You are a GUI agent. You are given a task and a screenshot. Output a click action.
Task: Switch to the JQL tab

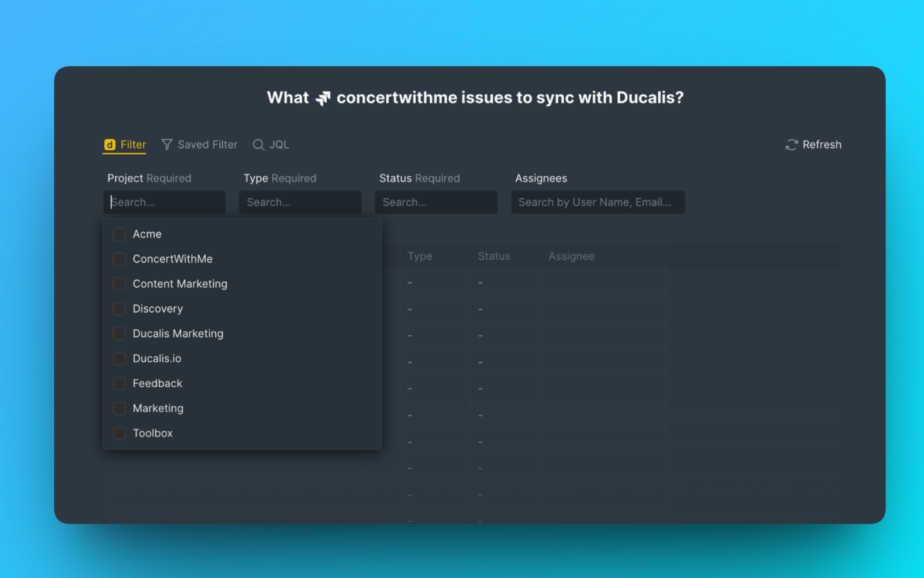click(x=279, y=144)
